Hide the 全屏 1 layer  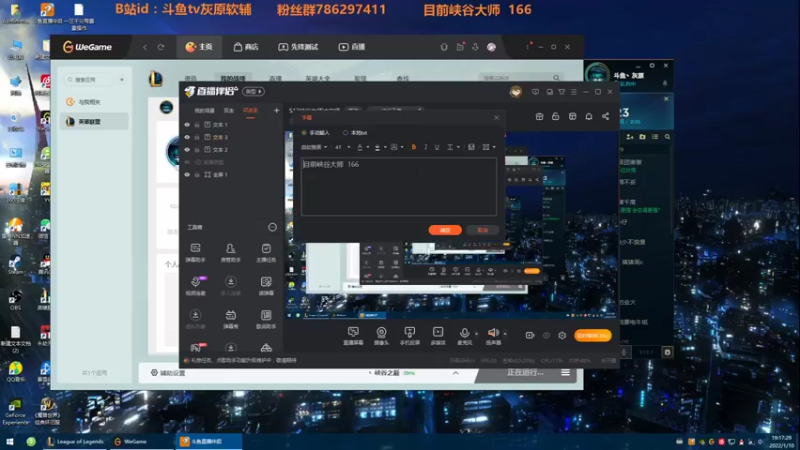click(x=187, y=174)
